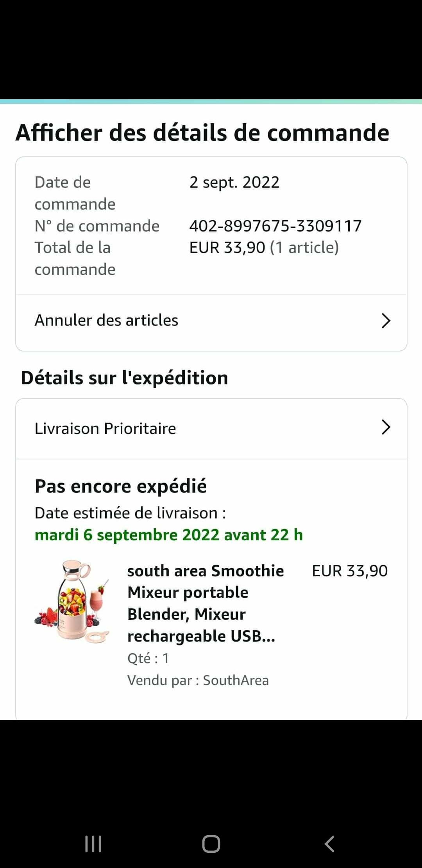Click the Qté : 1 quantity text
The image size is (422, 868).
coord(148,658)
